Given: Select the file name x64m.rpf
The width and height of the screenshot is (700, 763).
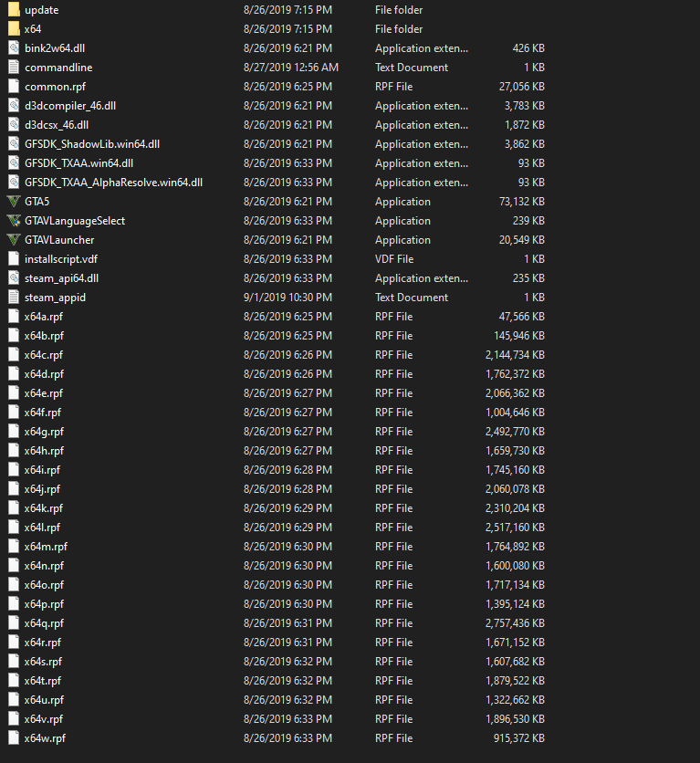Looking at the screenshot, I should [46, 547].
